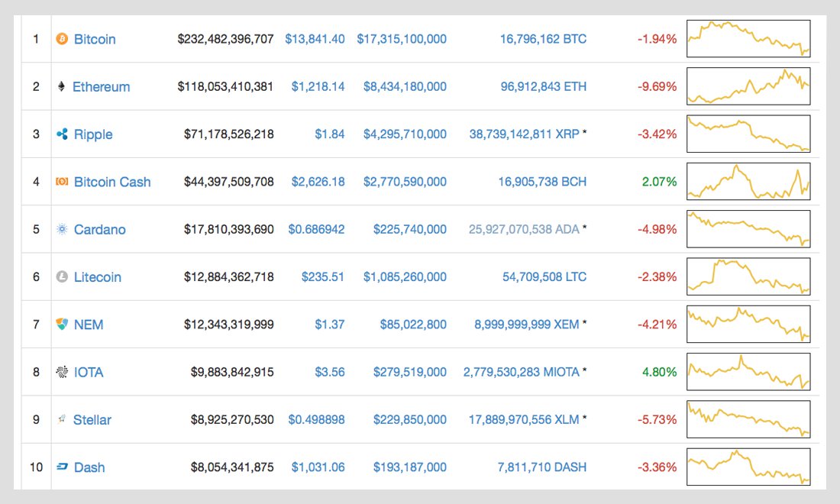The width and height of the screenshot is (840, 504).
Task: Click Dash volume $193,187,000
Action: (410, 467)
